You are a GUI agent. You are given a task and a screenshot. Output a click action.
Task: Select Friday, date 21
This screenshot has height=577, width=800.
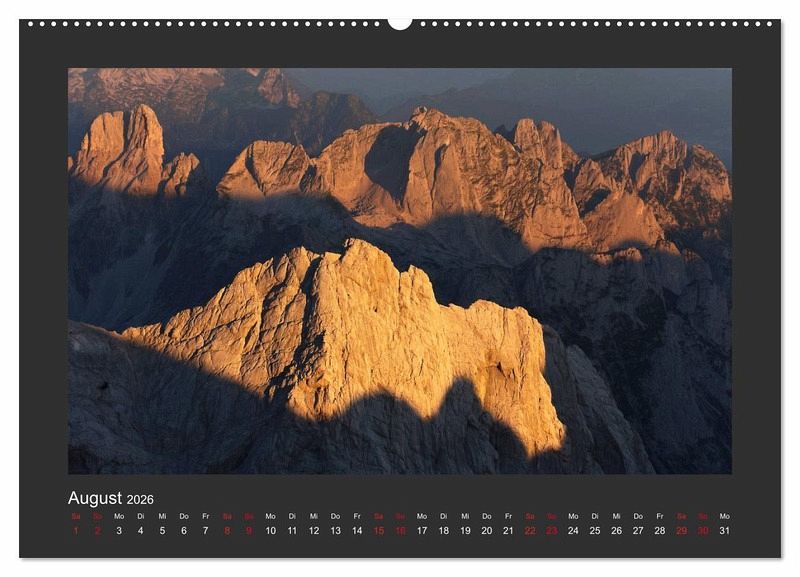[508, 530]
